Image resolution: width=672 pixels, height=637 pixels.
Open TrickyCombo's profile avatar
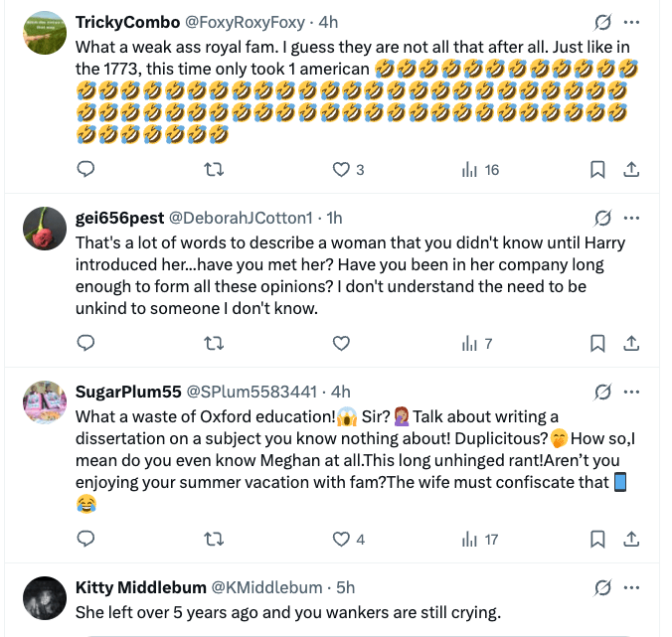(x=44, y=37)
